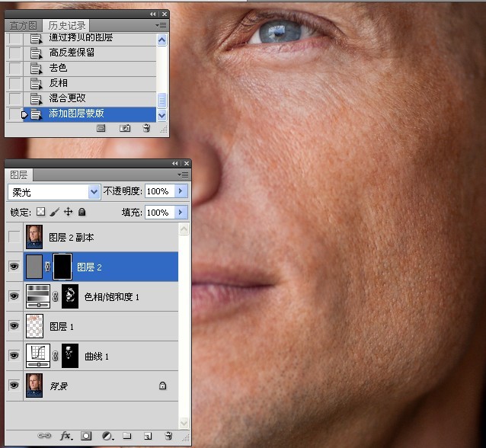This screenshot has height=448, width=486.
Task: Select the 去色 history state
Action: tap(58, 68)
